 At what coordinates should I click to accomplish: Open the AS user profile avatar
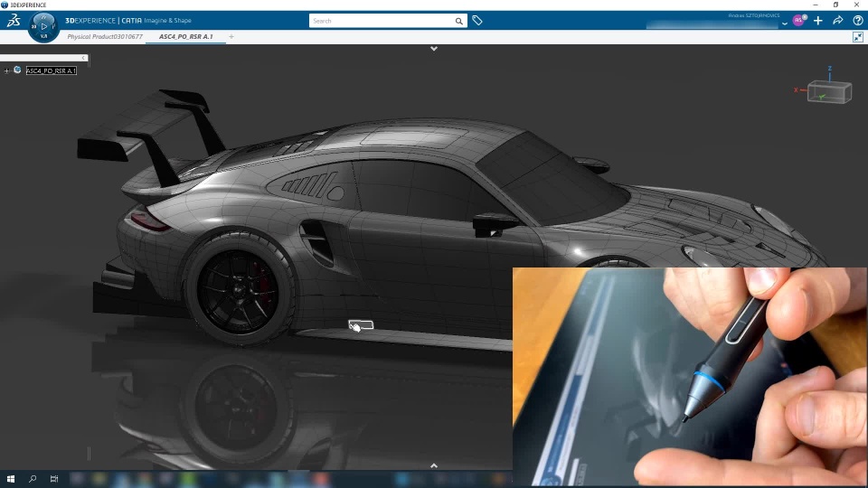coord(799,21)
